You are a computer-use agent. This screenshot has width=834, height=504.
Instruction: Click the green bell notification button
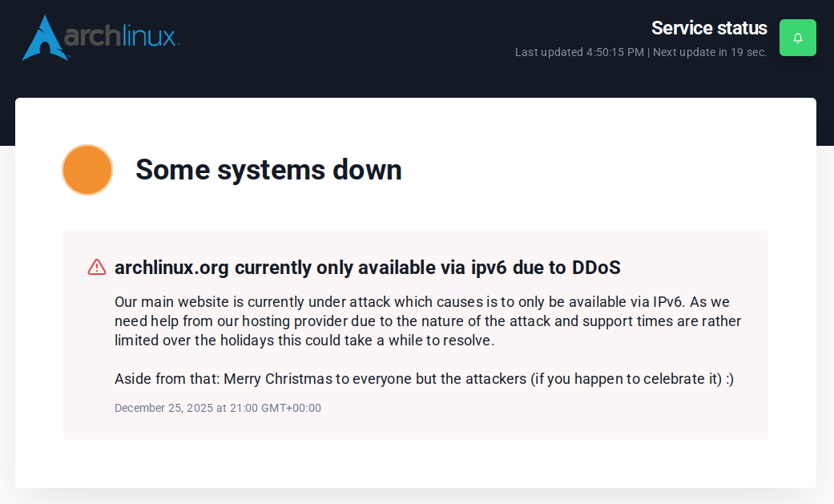(797, 38)
